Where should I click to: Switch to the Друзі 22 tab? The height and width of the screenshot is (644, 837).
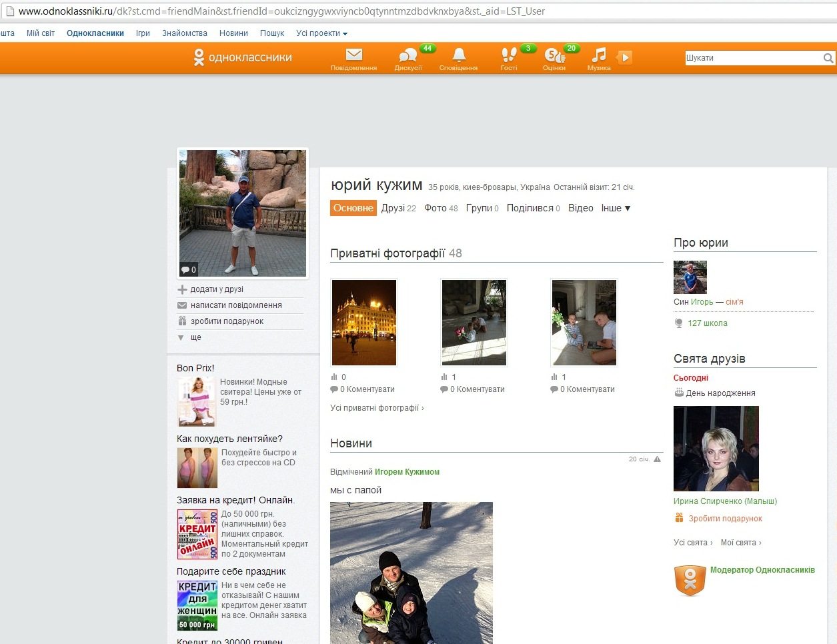399,208
